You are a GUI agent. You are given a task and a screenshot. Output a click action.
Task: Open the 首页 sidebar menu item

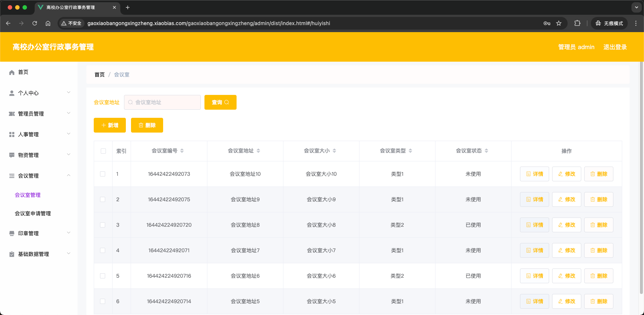(x=39, y=72)
